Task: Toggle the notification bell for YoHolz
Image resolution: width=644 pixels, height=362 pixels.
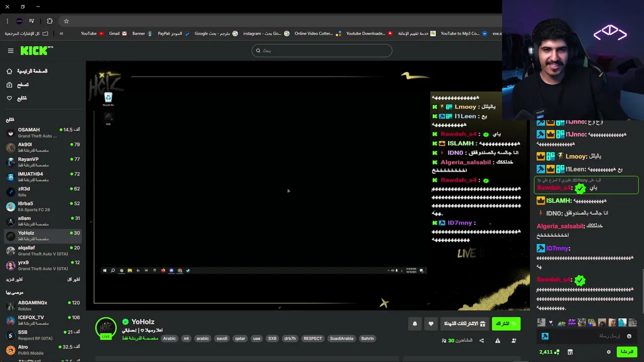Action: 415,324
